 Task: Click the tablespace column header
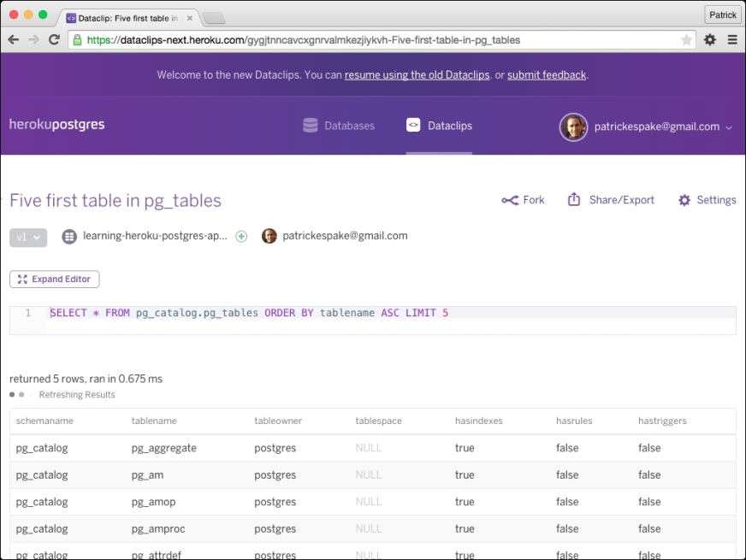pyautogui.click(x=379, y=421)
